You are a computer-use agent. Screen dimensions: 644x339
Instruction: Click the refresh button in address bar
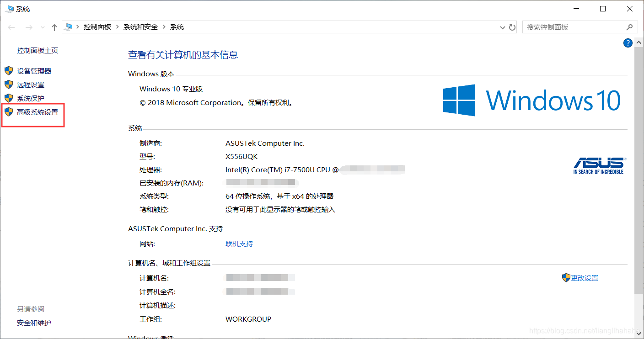tap(513, 27)
